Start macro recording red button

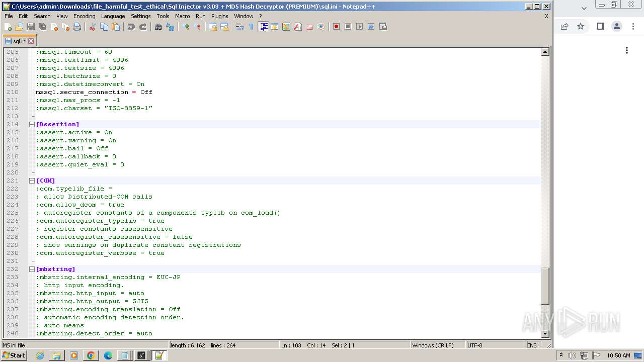coord(336,27)
